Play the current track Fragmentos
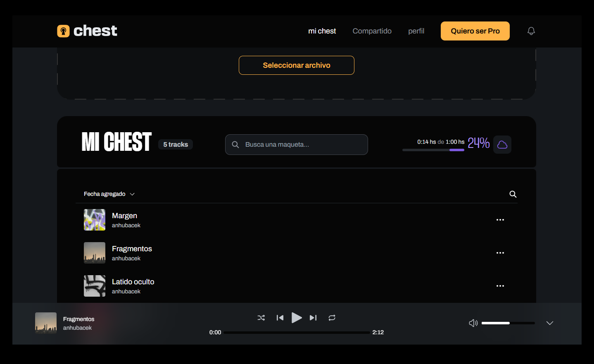Viewport: 594px width, 364px height. (x=297, y=318)
